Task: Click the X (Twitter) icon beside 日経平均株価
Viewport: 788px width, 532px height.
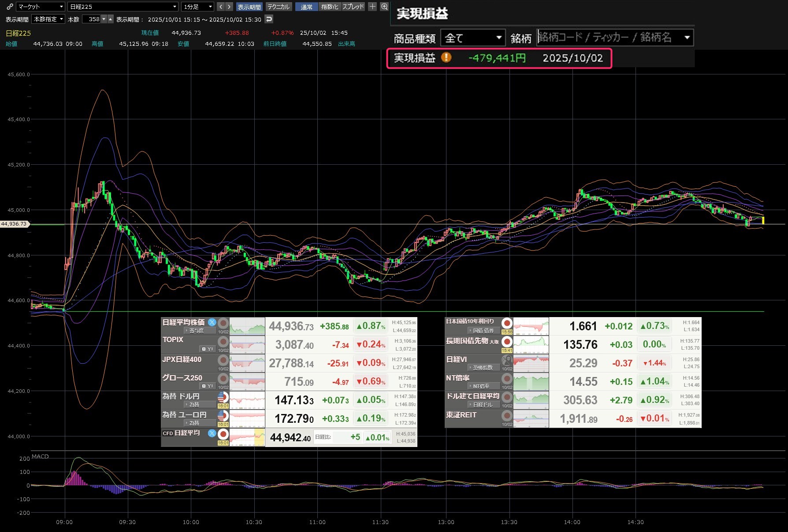Action: [212, 322]
